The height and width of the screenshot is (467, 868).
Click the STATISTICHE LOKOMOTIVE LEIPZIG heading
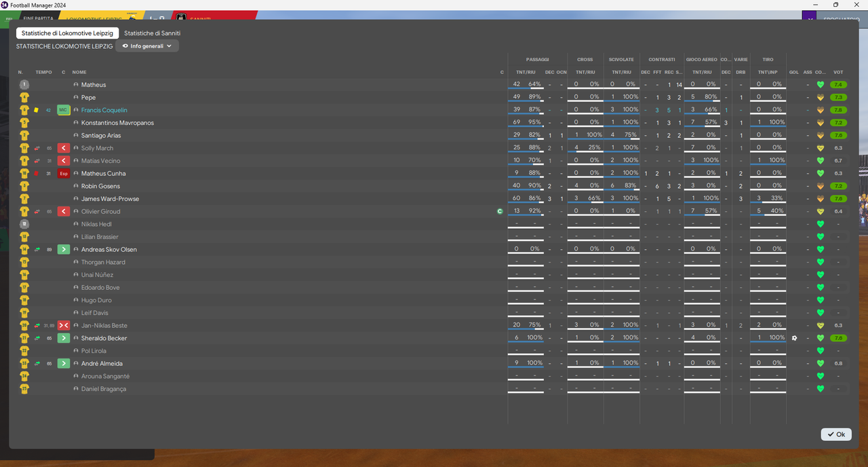pos(64,46)
